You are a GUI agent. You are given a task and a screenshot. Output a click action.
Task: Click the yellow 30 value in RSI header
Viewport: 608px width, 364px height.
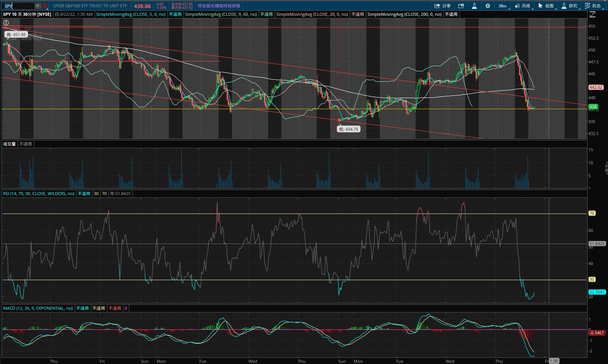click(96, 194)
